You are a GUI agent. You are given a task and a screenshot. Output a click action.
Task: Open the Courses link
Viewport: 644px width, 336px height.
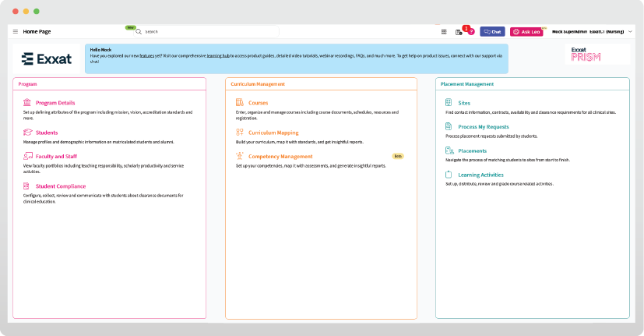tap(259, 103)
